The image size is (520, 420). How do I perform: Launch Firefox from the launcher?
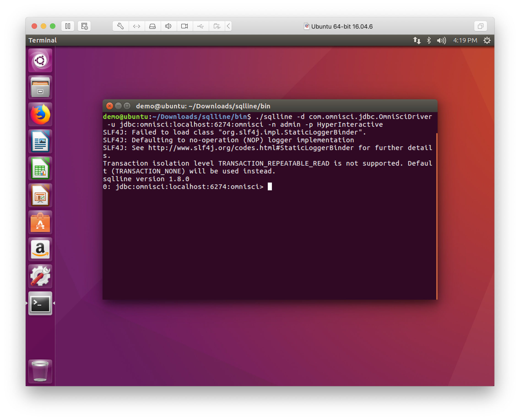click(40, 114)
